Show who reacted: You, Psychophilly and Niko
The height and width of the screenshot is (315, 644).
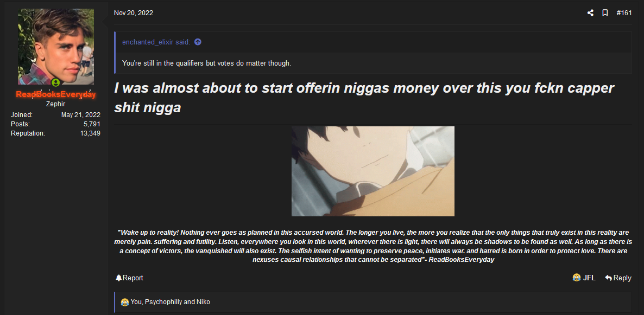coord(170,303)
